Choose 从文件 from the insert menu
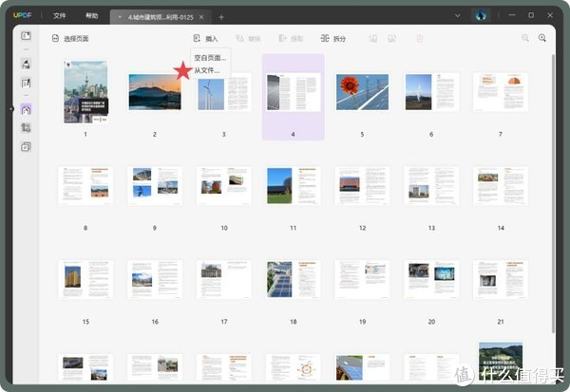570x392 pixels. pos(207,70)
